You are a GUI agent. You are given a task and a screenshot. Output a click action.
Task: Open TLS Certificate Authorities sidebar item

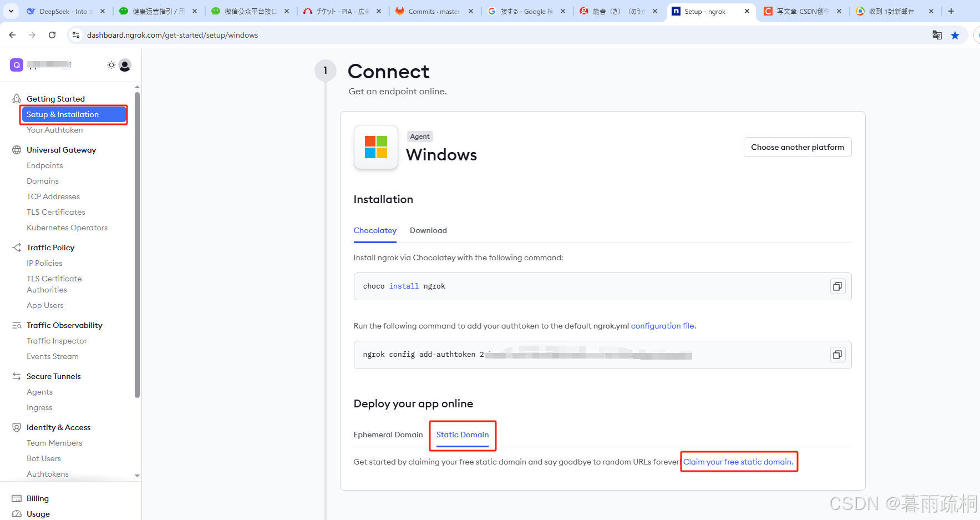(x=54, y=284)
